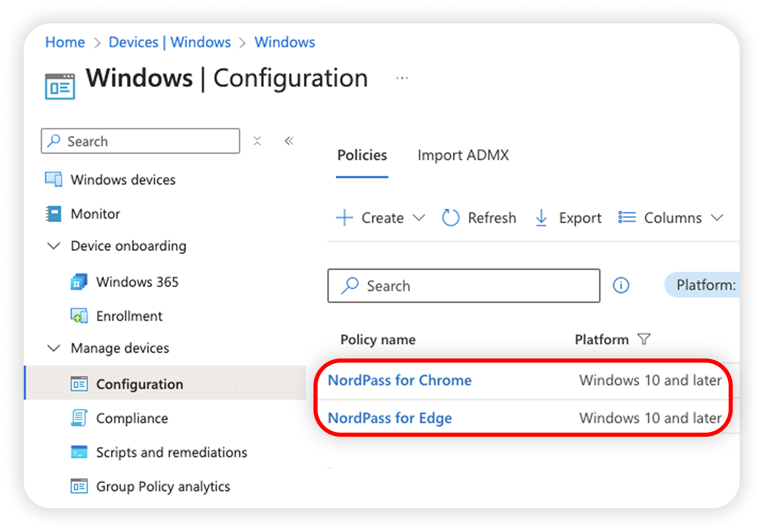Click the Monitor notebook icon
763x532 pixels.
point(54,213)
